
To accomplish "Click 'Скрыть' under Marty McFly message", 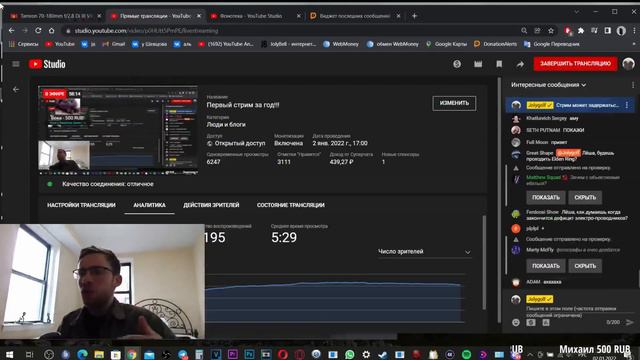I will (585, 266).
